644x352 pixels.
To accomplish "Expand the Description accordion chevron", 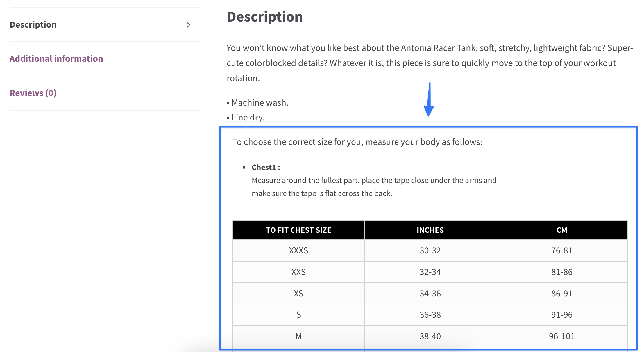I will [189, 25].
